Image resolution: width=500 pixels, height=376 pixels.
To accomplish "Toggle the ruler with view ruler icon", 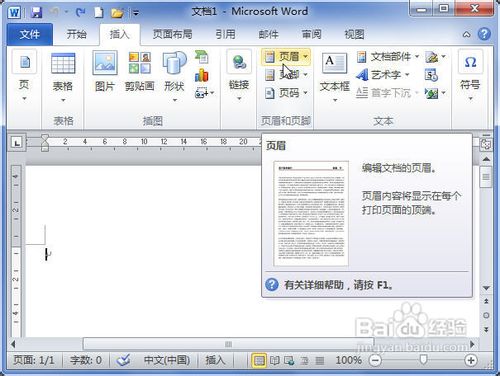I will point(486,144).
